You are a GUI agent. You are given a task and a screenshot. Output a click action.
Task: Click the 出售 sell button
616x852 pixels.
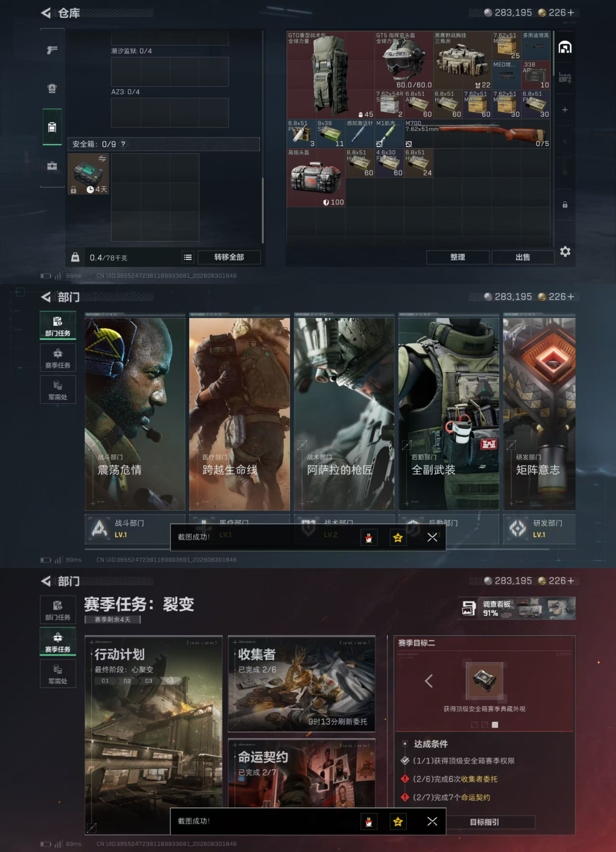coord(523,257)
